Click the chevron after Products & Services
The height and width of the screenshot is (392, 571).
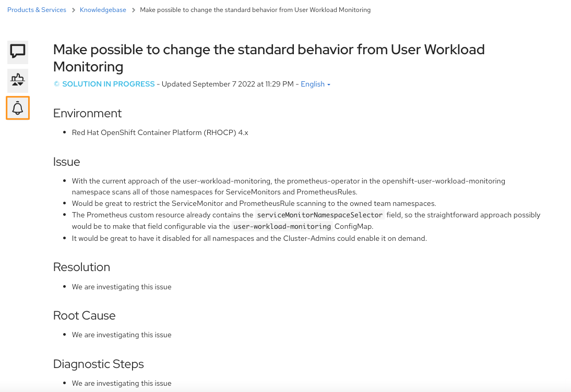pyautogui.click(x=73, y=9)
